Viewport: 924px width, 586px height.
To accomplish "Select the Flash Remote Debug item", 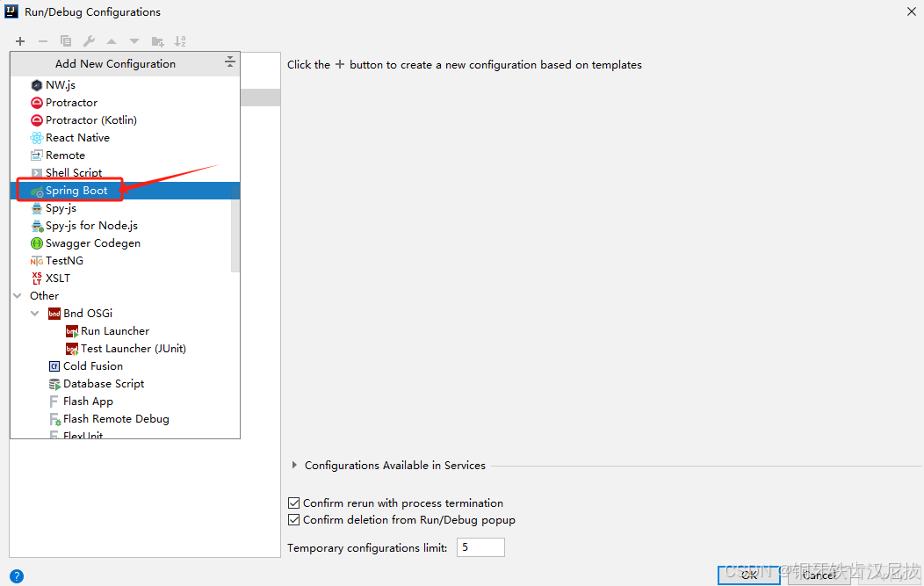I will point(125,419).
